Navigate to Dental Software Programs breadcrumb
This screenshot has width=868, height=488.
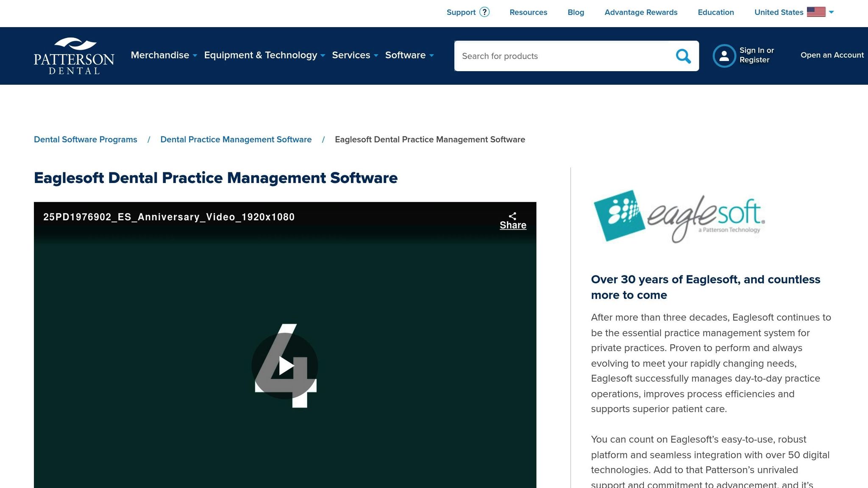(x=85, y=139)
